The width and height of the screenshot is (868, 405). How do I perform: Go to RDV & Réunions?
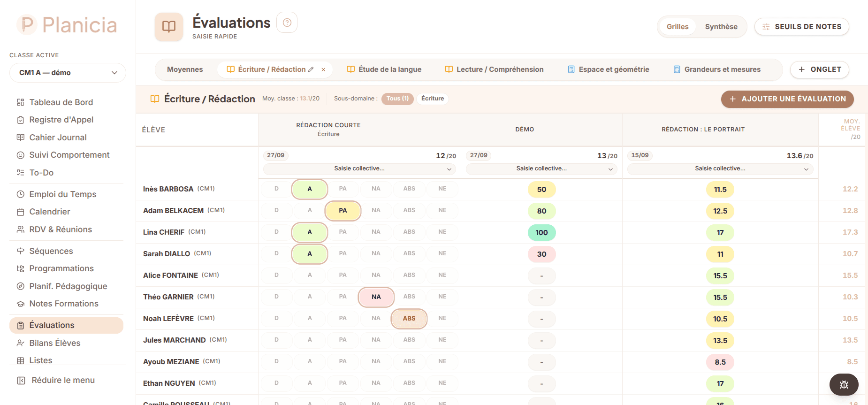(66, 229)
